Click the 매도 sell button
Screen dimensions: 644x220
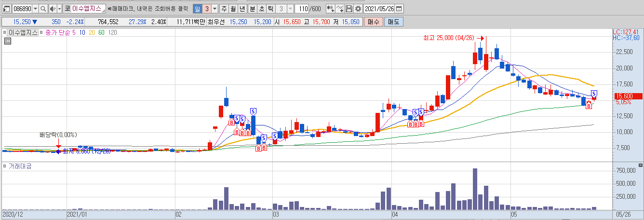coord(394,22)
